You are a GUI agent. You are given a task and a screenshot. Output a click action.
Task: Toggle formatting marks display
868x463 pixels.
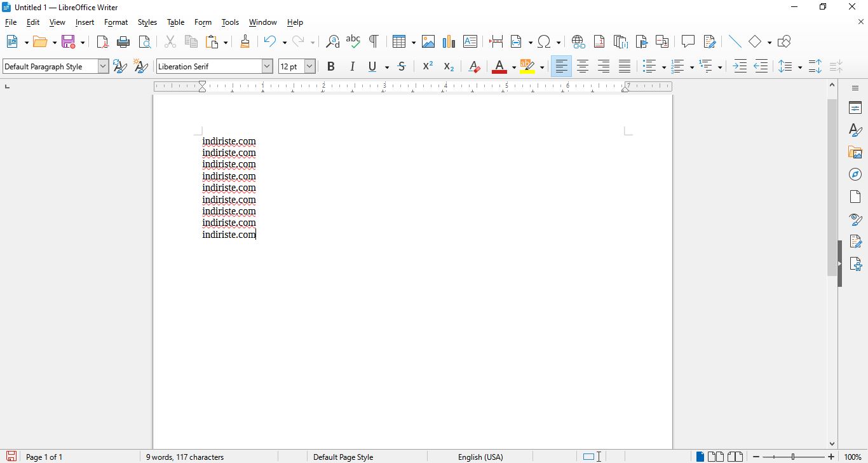coord(374,42)
